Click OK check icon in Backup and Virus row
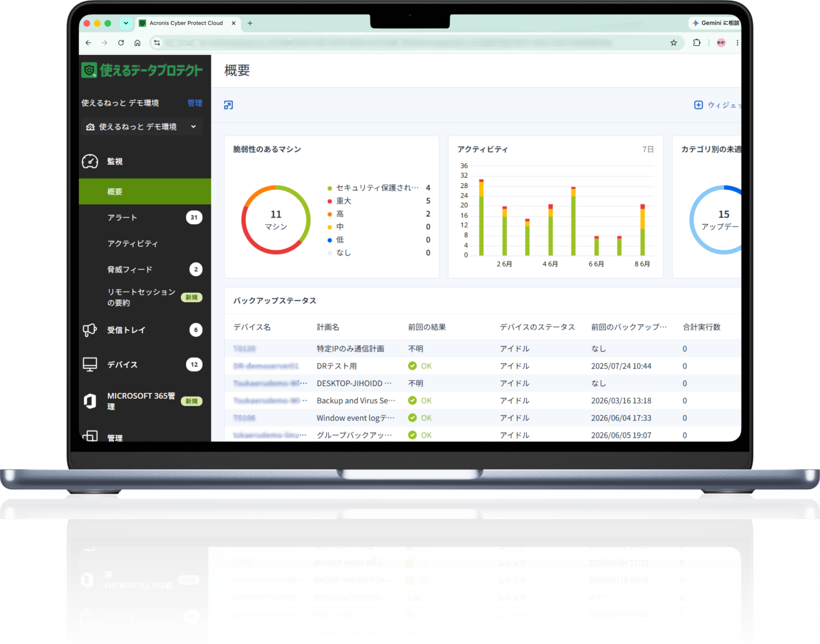 pos(412,401)
